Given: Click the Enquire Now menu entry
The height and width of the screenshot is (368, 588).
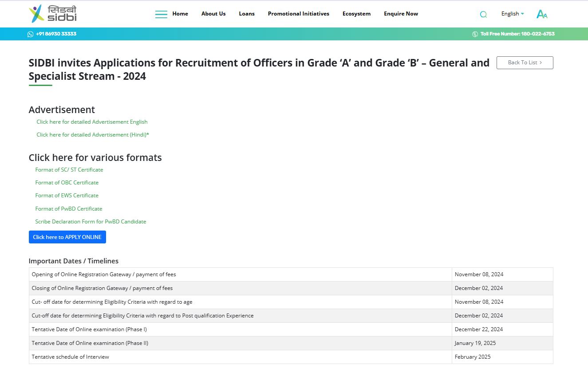Looking at the screenshot, I should 401,14.
